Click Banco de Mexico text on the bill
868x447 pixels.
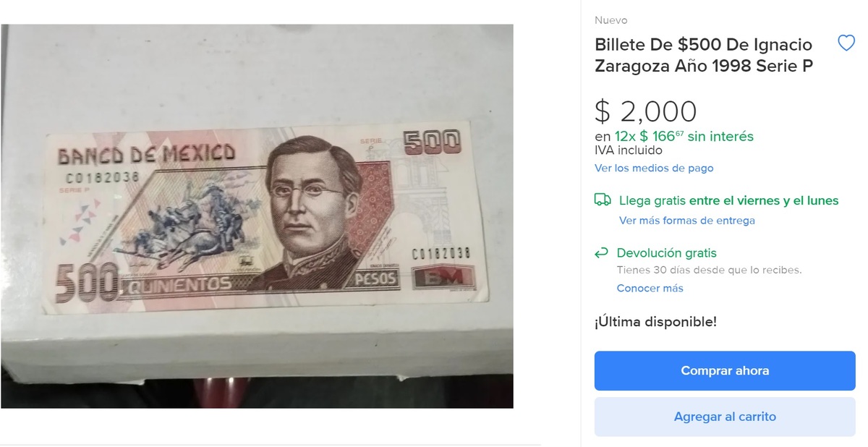pos(147,154)
